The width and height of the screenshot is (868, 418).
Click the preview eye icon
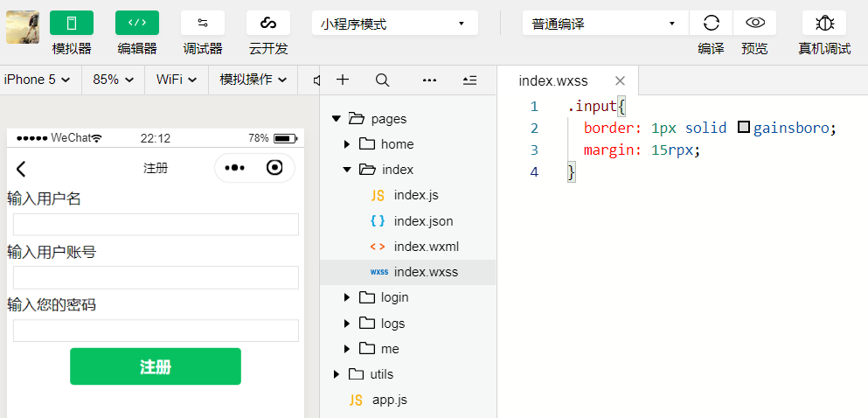tap(754, 24)
